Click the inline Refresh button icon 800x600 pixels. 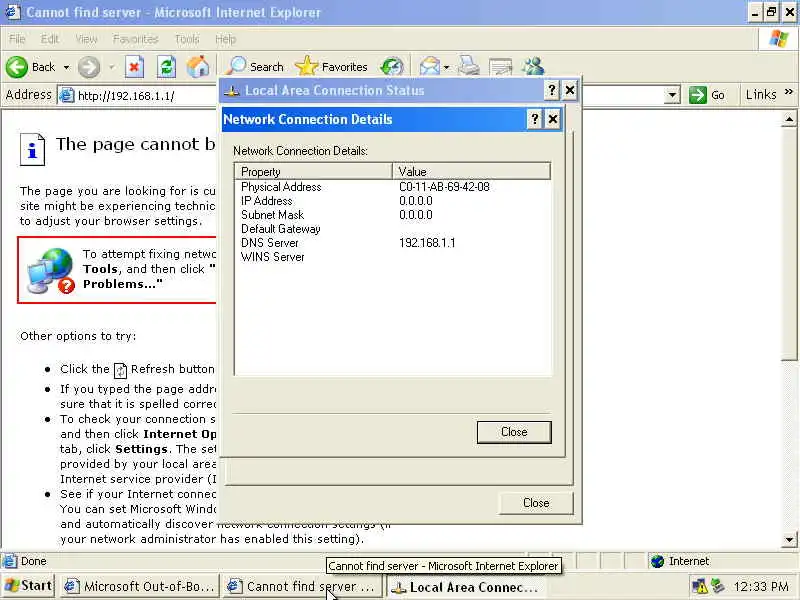[x=120, y=370]
